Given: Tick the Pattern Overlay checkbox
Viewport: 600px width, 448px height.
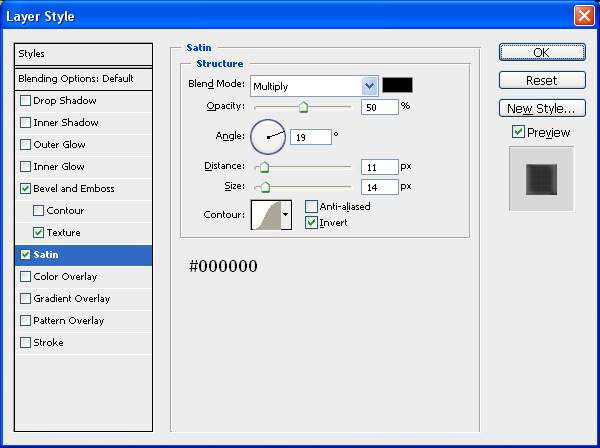Looking at the screenshot, I should pos(25,321).
